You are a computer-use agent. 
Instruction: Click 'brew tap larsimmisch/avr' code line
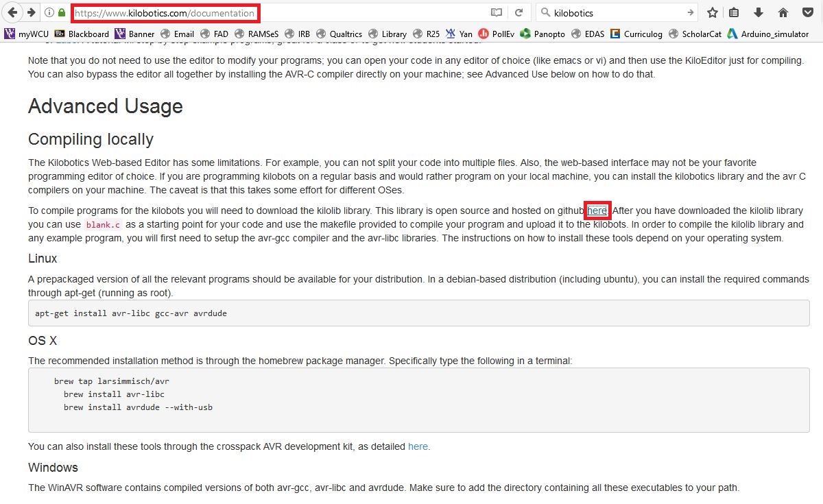[112, 381]
